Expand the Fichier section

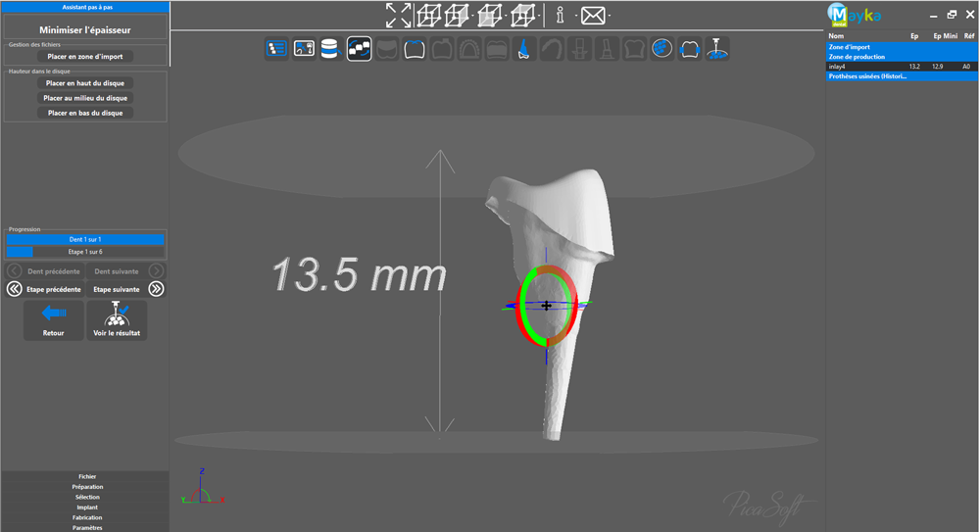(85, 476)
